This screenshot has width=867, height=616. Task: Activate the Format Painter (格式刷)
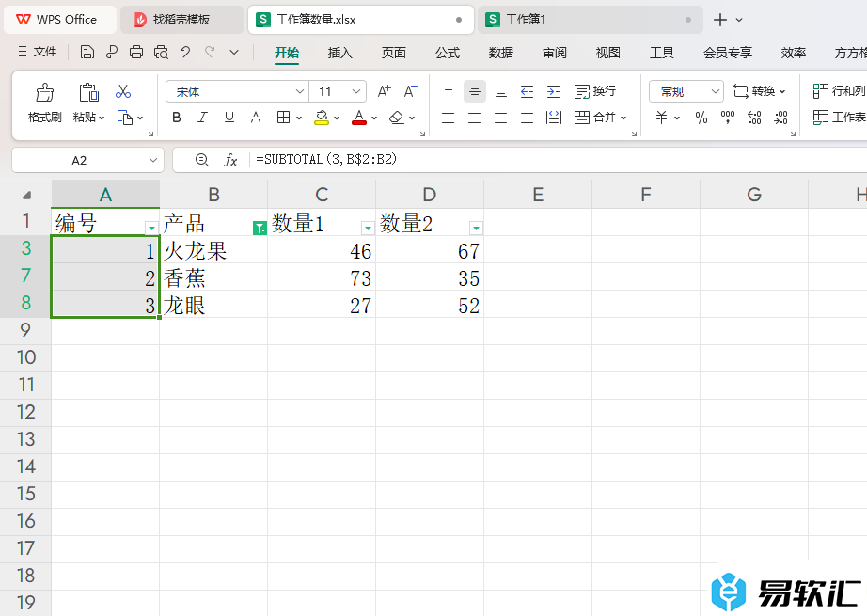pyautogui.click(x=45, y=103)
